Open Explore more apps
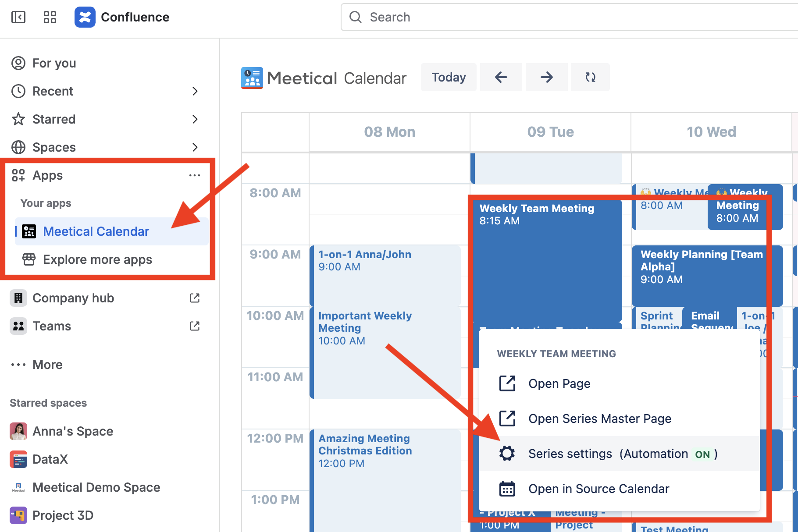Image resolution: width=798 pixels, height=532 pixels. 112,259
